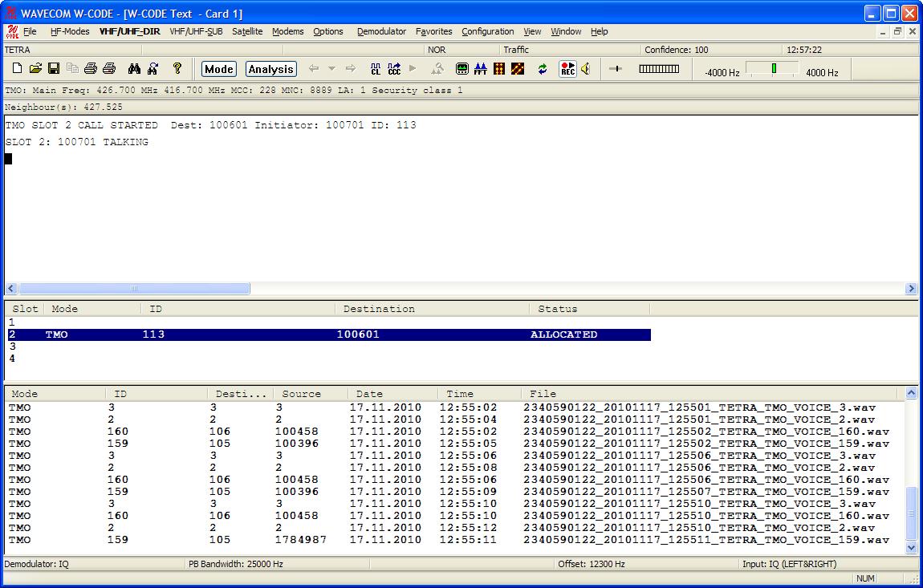Sort the recordings list by Date column

pyautogui.click(x=392, y=394)
